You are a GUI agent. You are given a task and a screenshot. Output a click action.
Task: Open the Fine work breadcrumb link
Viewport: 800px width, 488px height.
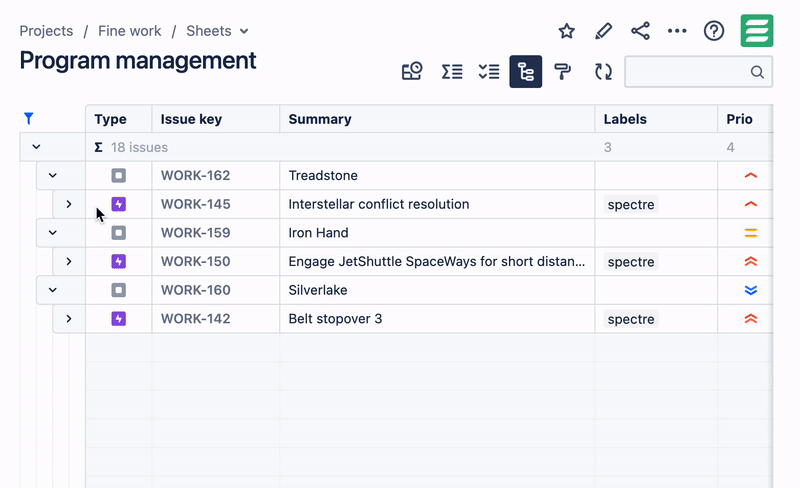click(130, 31)
